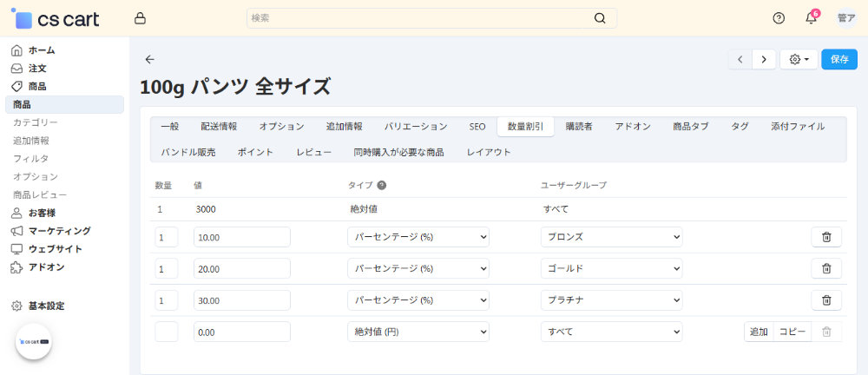Open the 絶対値 (円) type dropdown
868x375 pixels.
click(x=418, y=332)
